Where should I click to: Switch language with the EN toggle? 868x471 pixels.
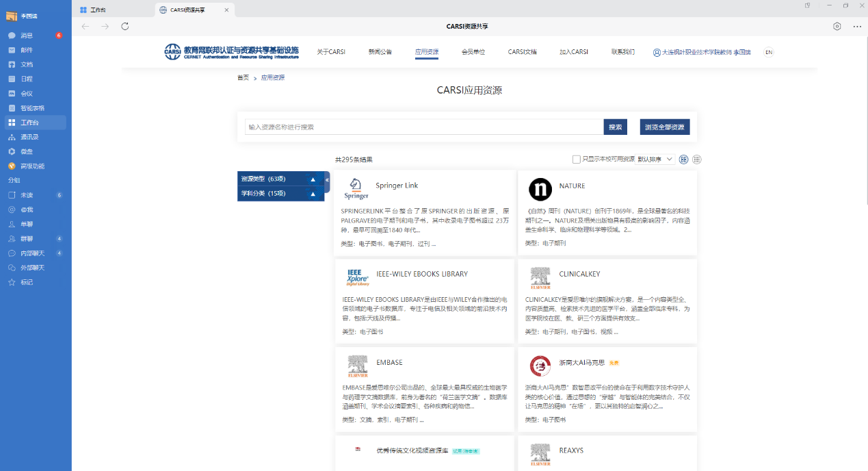(768, 52)
